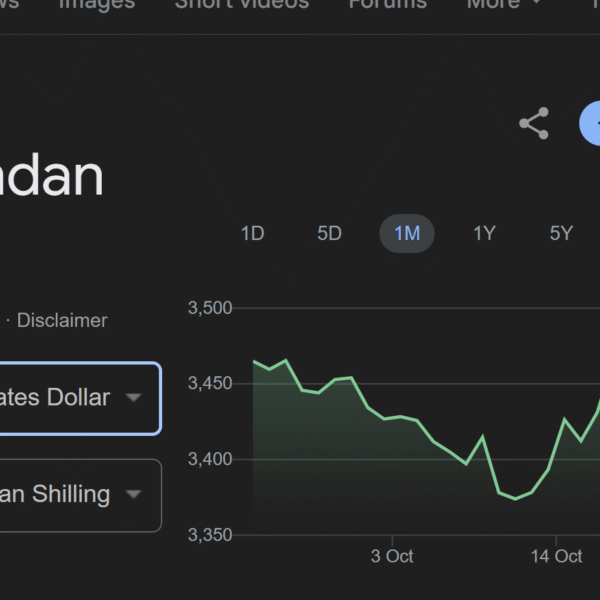Click the 3,350 axis value
The width and height of the screenshot is (600, 600).
pyautogui.click(x=210, y=535)
